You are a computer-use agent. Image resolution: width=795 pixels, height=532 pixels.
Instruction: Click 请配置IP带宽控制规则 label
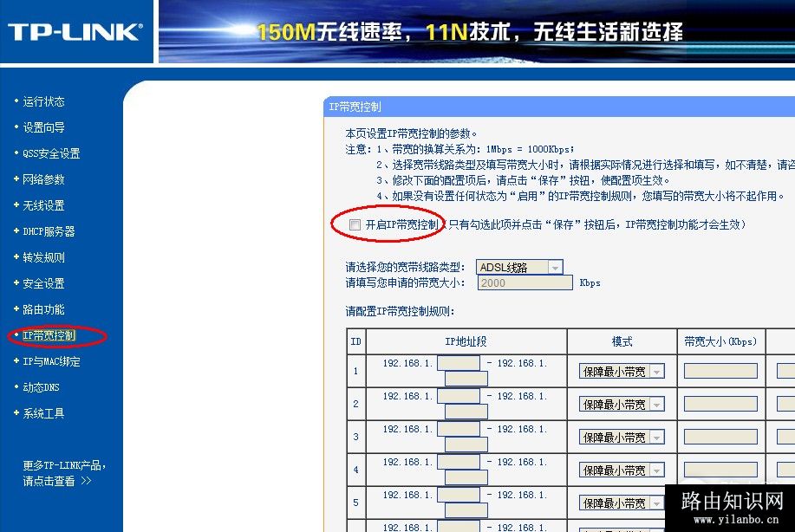point(400,311)
